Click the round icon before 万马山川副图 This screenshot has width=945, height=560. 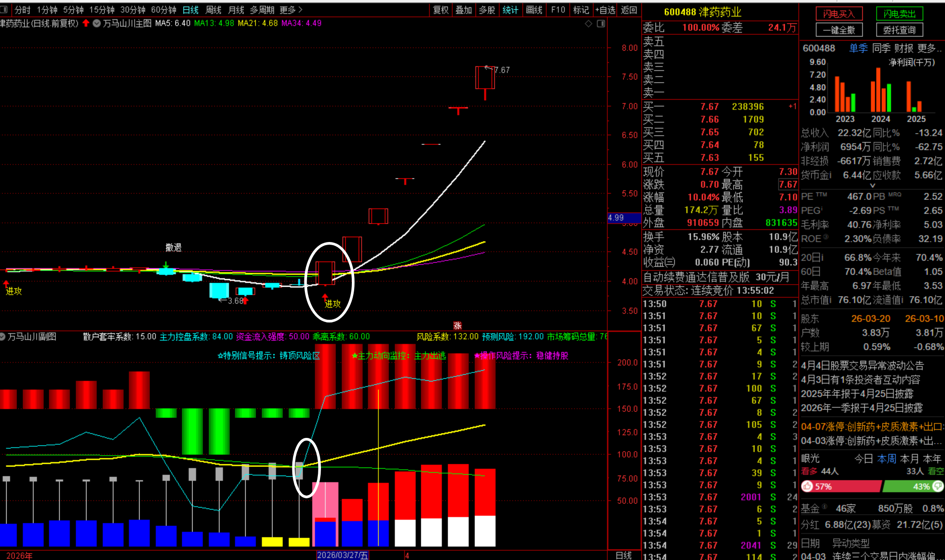(x=2, y=336)
